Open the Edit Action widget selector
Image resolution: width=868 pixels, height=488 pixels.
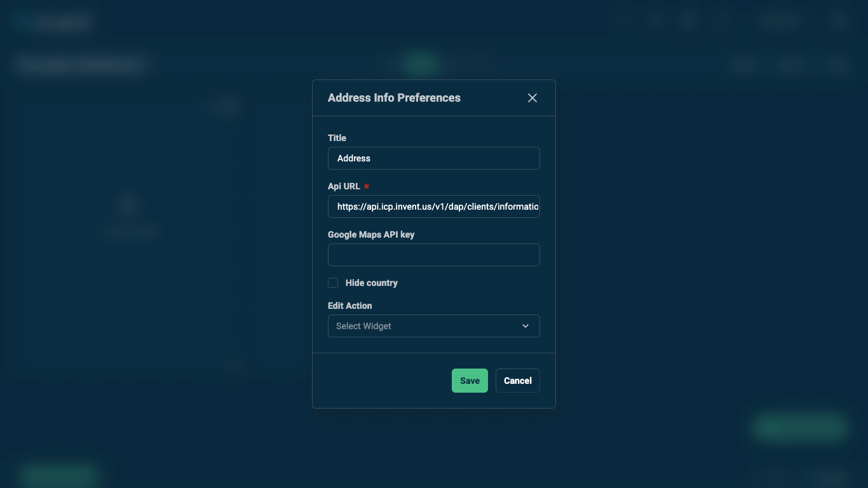(x=434, y=326)
